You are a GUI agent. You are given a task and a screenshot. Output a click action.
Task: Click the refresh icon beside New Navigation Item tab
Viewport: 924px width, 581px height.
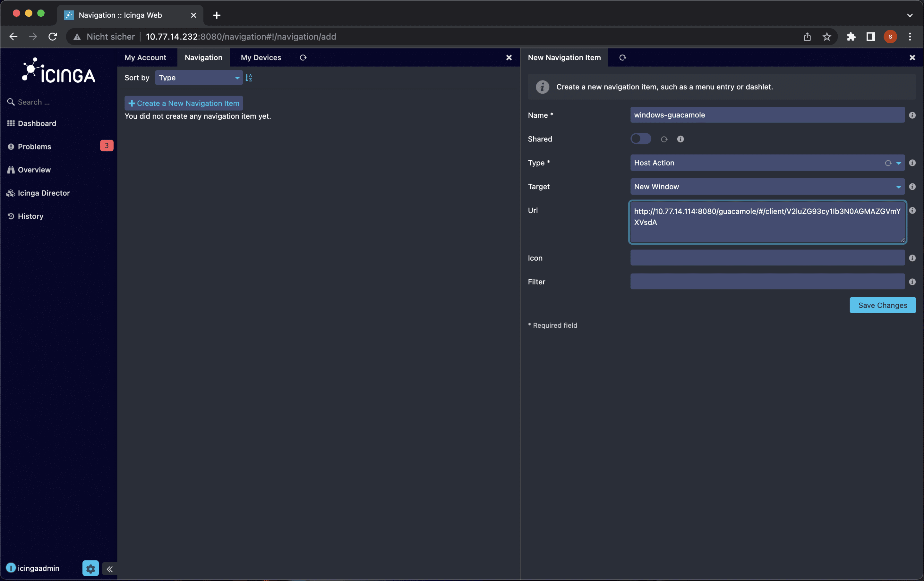click(x=622, y=57)
